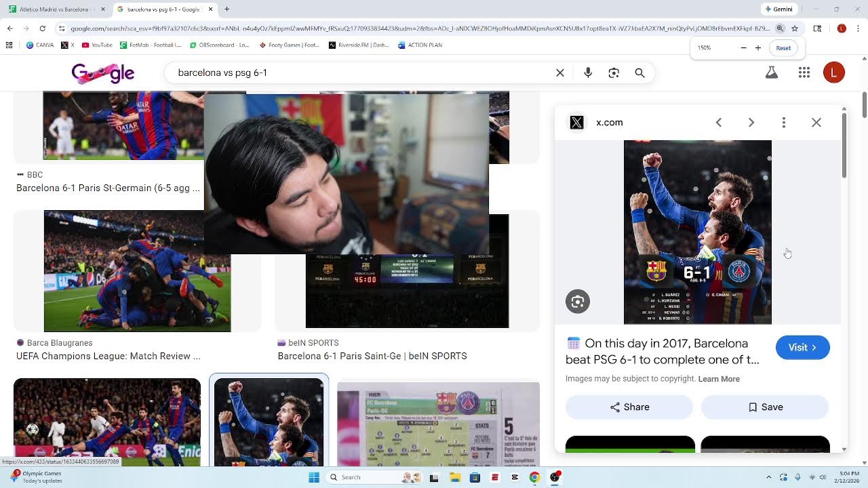Open Search Labs flask icon

tap(772, 73)
